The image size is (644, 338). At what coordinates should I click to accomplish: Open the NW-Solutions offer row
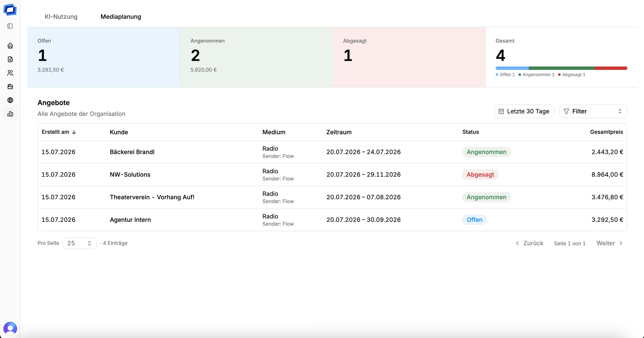(x=332, y=175)
